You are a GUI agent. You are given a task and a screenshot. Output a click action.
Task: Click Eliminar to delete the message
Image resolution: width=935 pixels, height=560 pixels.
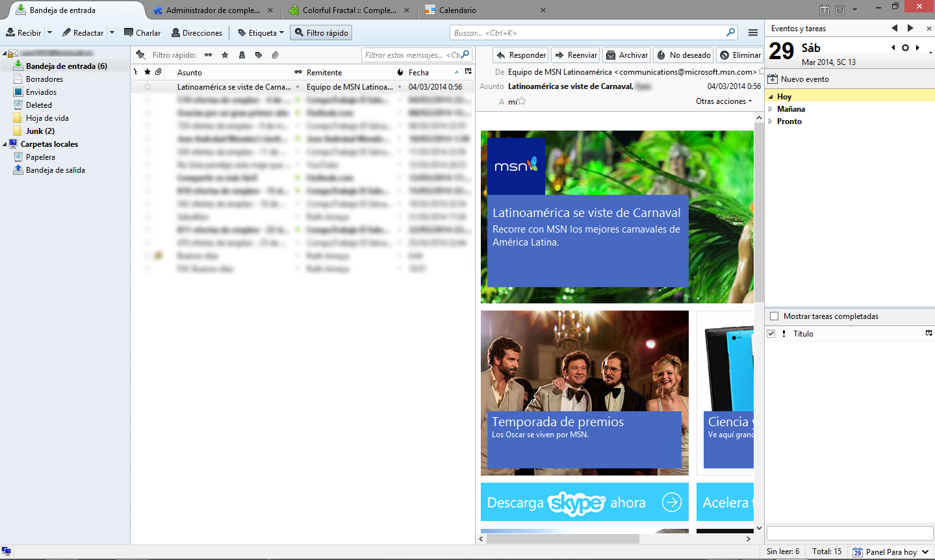click(x=740, y=55)
